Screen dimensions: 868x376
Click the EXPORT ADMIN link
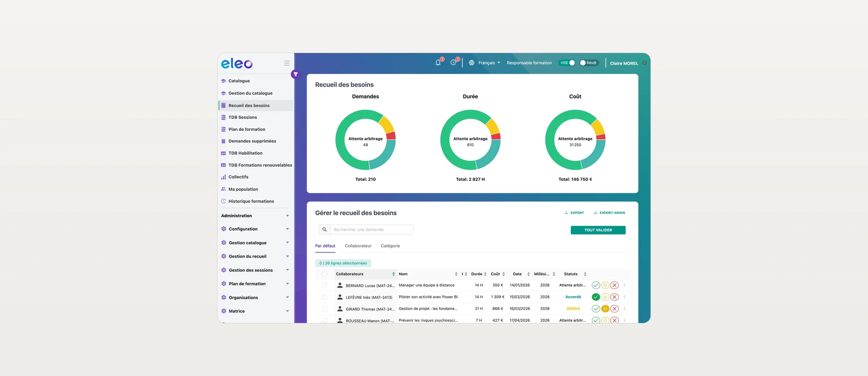(609, 213)
